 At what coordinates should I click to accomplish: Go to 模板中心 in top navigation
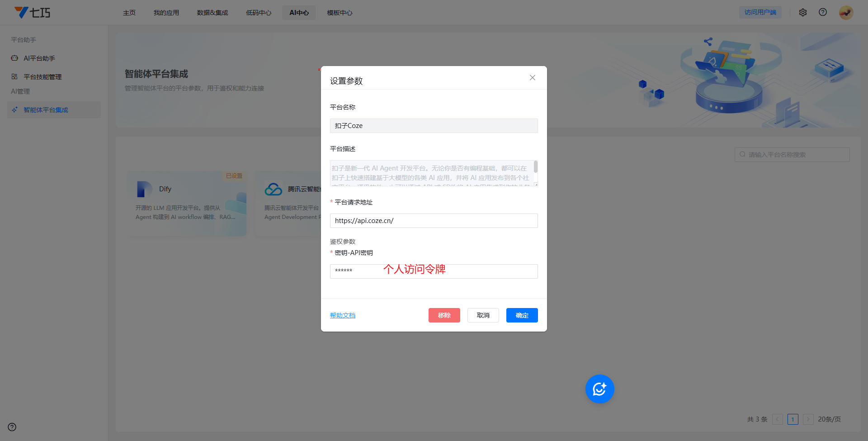[340, 13]
